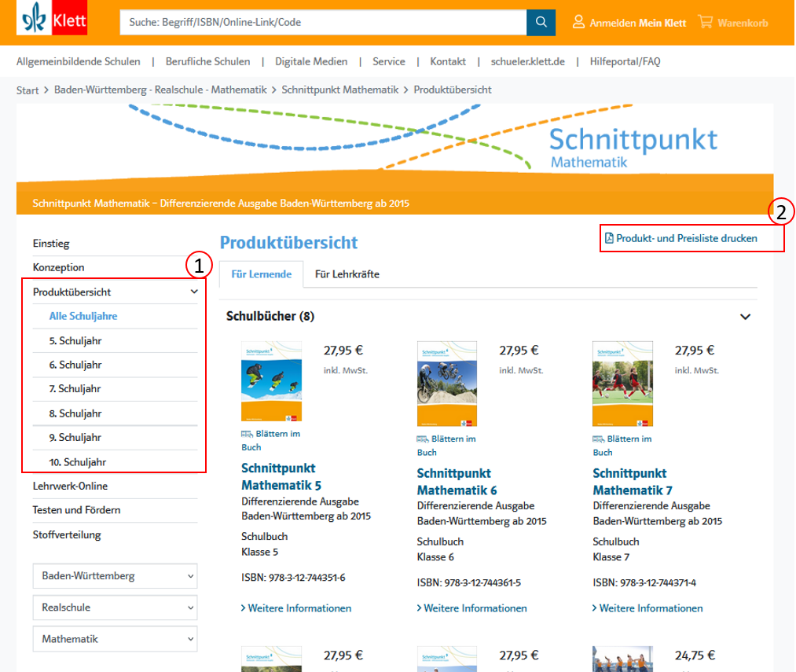
Task: Click the search magnifier button
Action: point(541,22)
